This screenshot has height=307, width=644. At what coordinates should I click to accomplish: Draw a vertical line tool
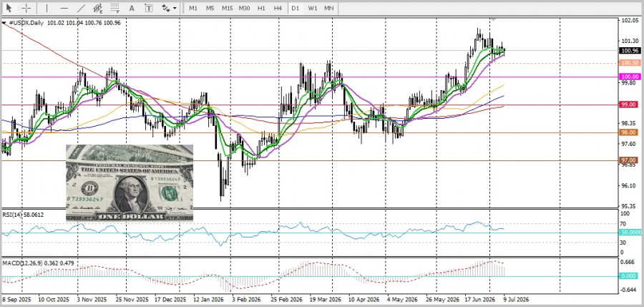[47, 8]
